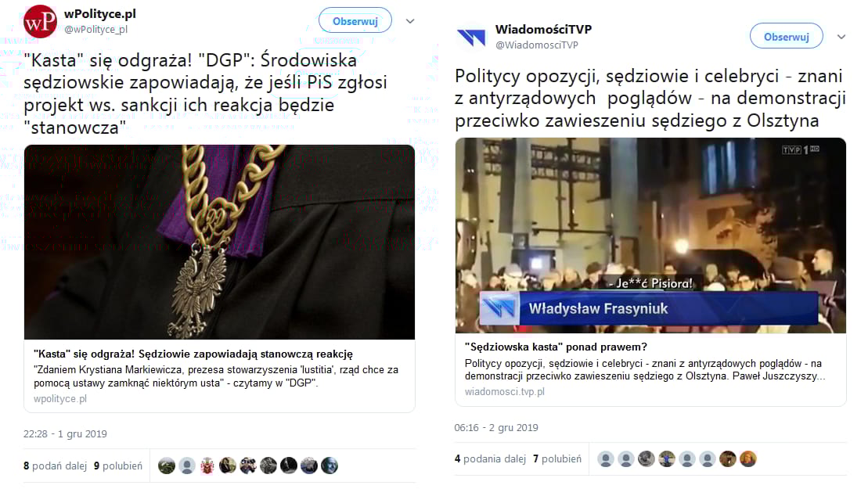View the 7 polubień list
The image size is (868, 489).
(x=557, y=458)
